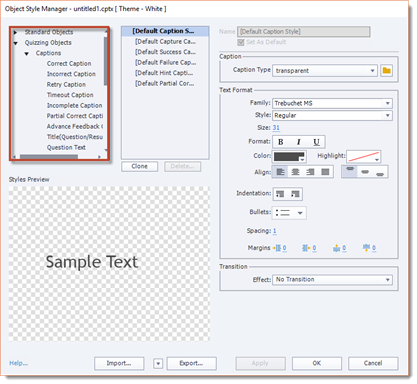The height and width of the screenshot is (384, 417).
Task: Justify text alignment
Action: point(325,172)
